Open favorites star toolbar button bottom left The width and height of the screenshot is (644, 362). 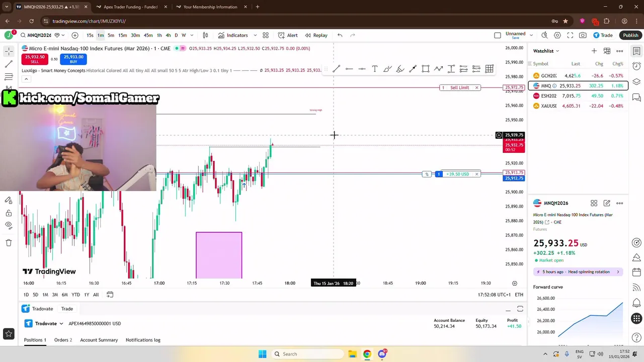pos(9,333)
